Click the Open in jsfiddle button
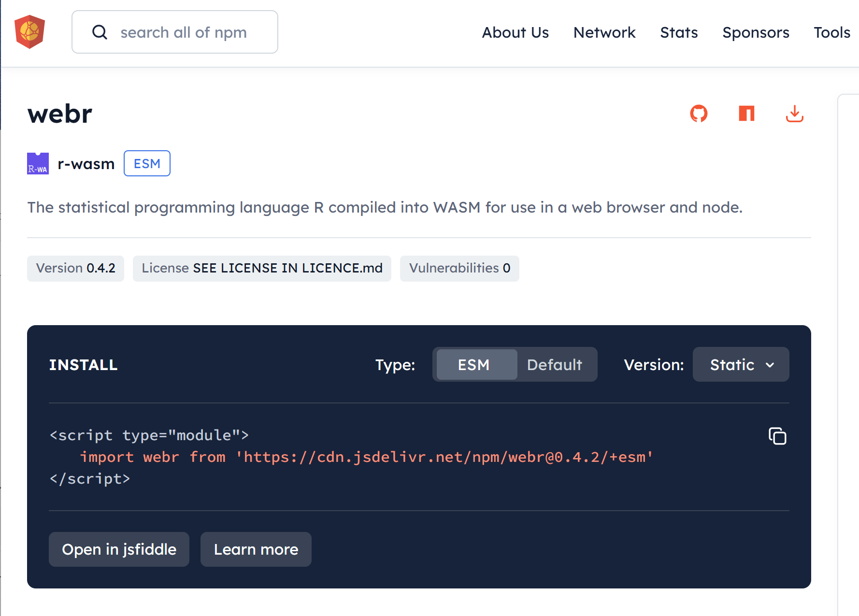Image resolution: width=859 pixels, height=616 pixels. tap(119, 549)
